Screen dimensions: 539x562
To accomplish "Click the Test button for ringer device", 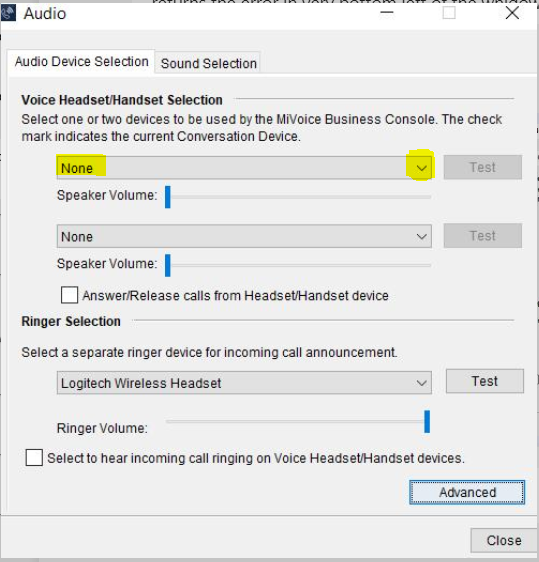I will point(485,381).
